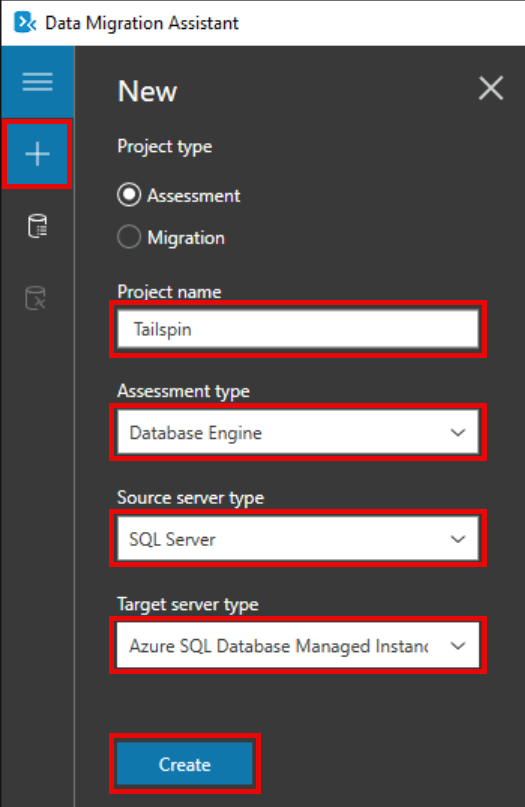Open the Source server type dropdown

click(298, 539)
